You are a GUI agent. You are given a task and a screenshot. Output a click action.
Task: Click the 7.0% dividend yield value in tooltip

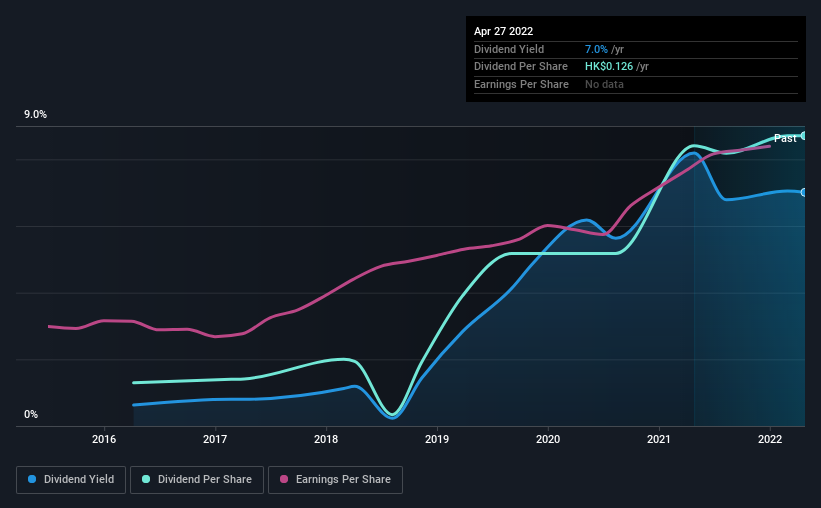point(596,49)
